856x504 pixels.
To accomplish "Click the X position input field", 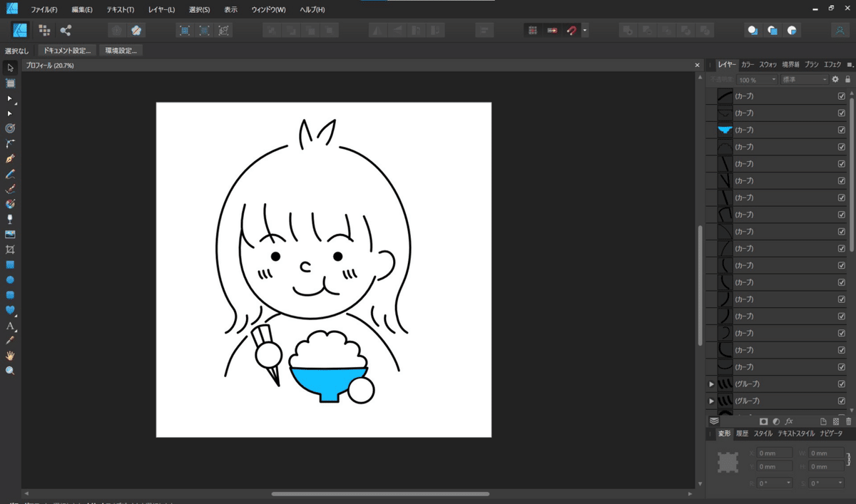I will (x=774, y=453).
